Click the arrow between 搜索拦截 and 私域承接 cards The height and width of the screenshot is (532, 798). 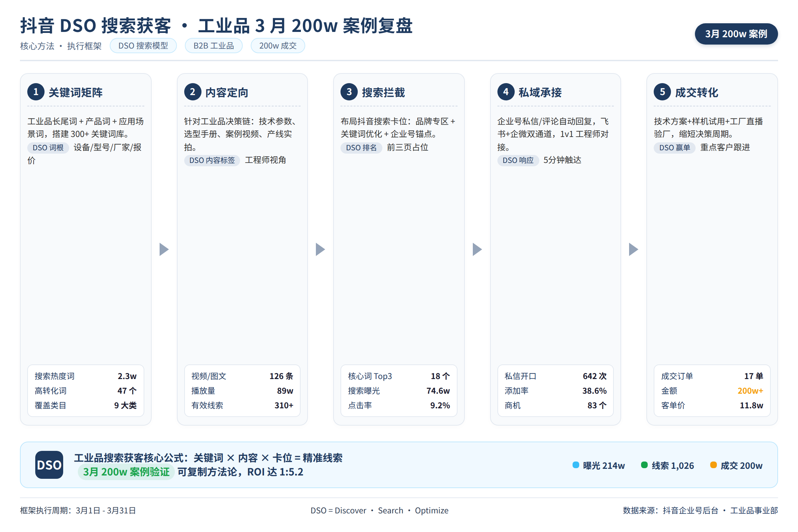pos(477,249)
